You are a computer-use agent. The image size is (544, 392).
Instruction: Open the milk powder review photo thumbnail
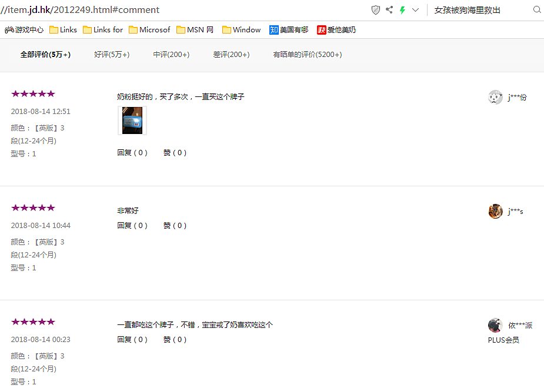pyautogui.click(x=132, y=120)
